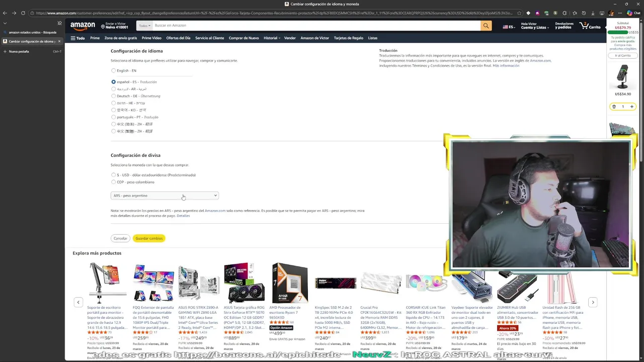Open Prime Video nav item
The height and width of the screenshot is (362, 644).
tap(151, 38)
